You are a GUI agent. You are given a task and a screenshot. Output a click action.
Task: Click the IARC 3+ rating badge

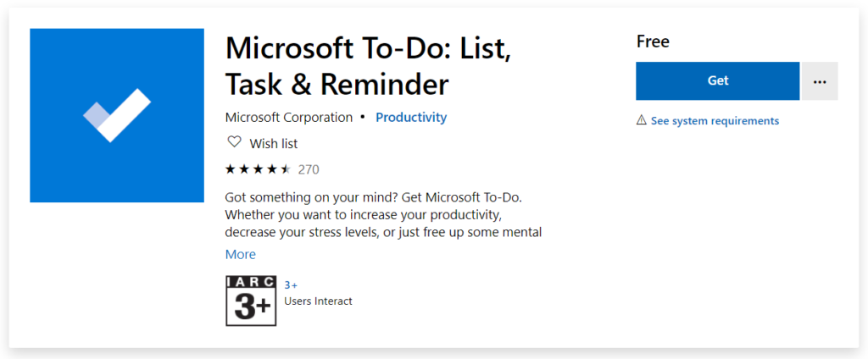[251, 301]
